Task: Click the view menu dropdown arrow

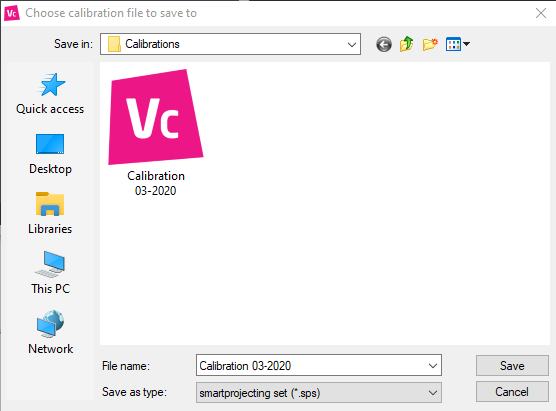Action: 467,44
